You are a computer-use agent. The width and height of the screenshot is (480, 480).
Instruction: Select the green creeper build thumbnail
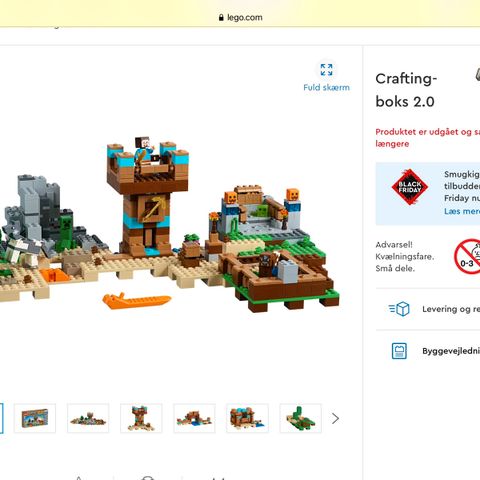(301, 418)
